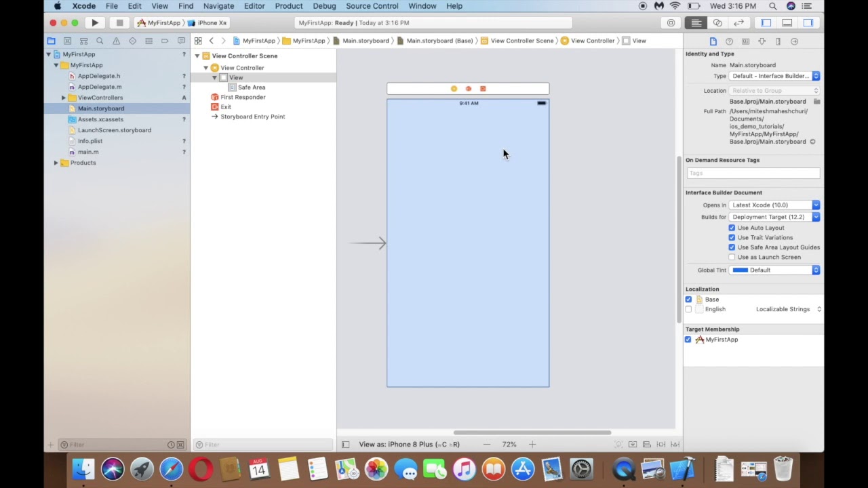
Task: Open the Product menu
Action: (x=289, y=6)
